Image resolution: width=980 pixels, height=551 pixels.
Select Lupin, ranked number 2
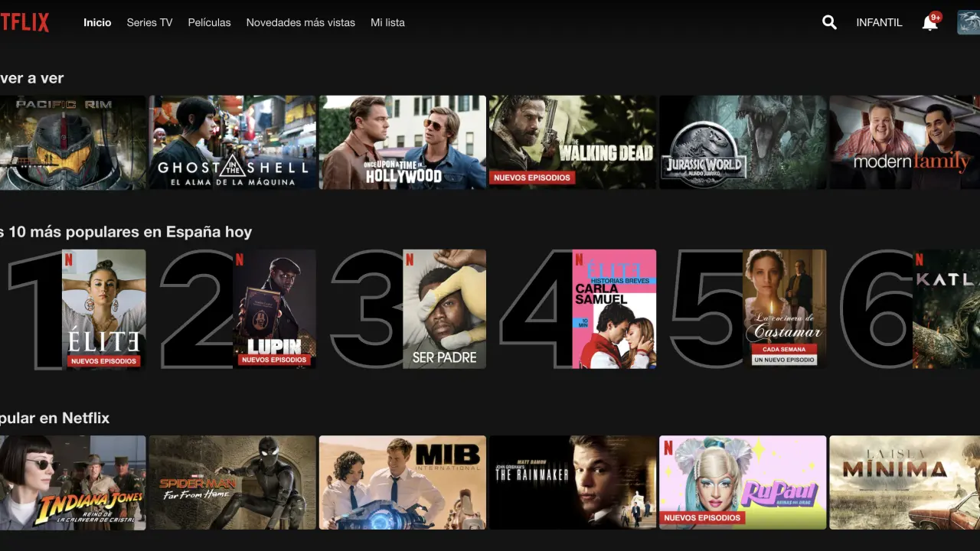(274, 309)
